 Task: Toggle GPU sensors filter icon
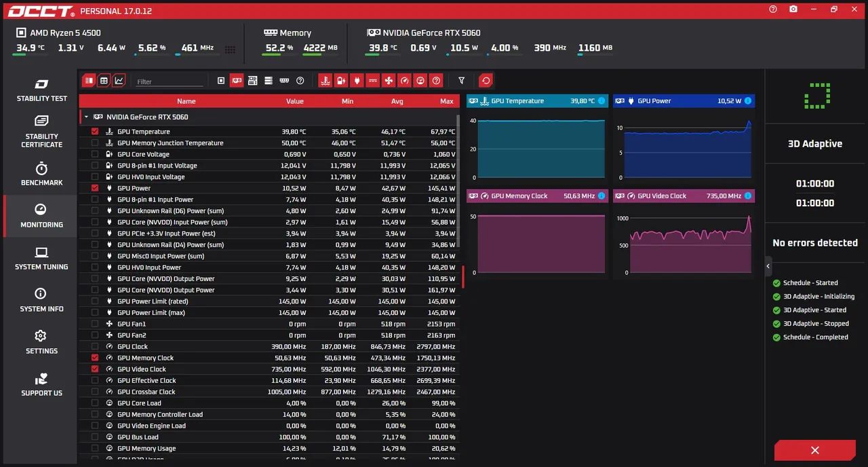[237, 81]
